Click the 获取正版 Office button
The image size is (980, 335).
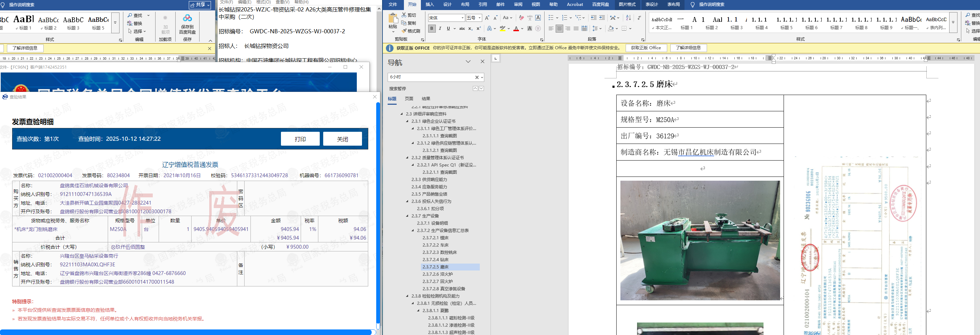point(646,48)
